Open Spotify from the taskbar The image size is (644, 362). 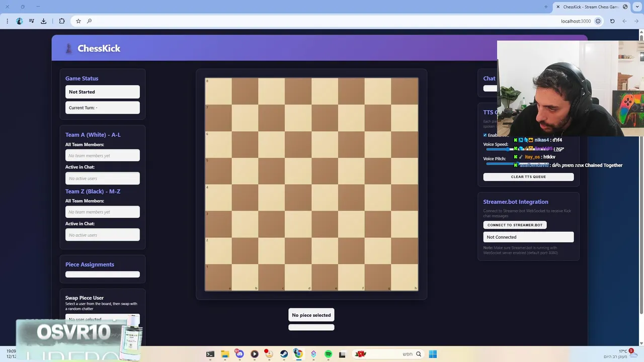328,354
